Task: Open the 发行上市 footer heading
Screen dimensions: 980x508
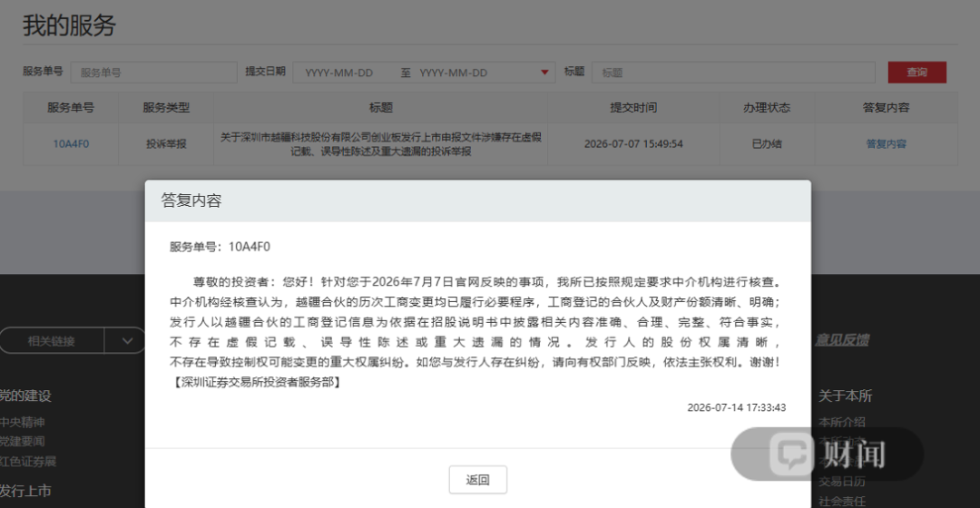Action: (25, 491)
